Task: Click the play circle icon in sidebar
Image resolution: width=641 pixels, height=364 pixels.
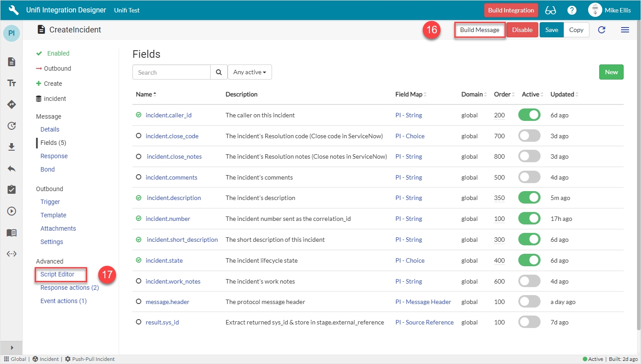Action: 12,211
